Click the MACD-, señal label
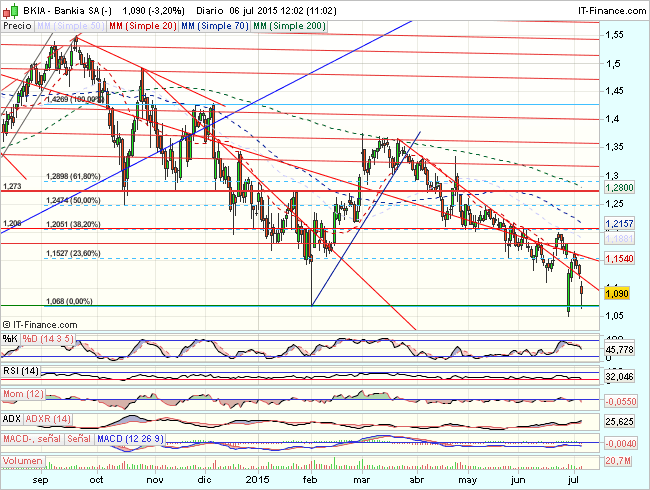The image size is (650, 490). [32, 439]
